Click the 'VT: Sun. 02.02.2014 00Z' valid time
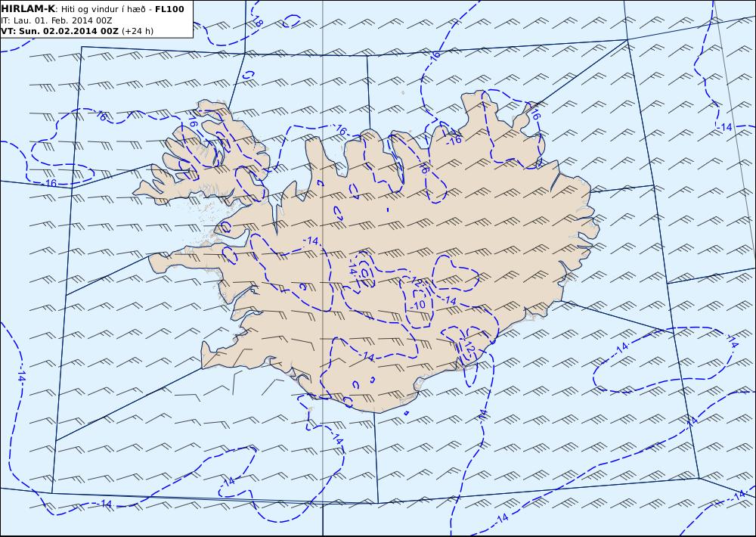 click(x=59, y=31)
